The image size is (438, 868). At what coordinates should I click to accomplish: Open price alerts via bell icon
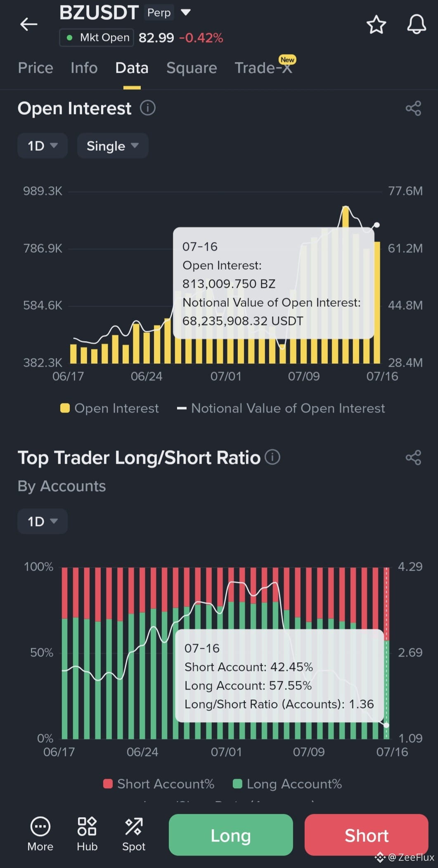tap(416, 24)
